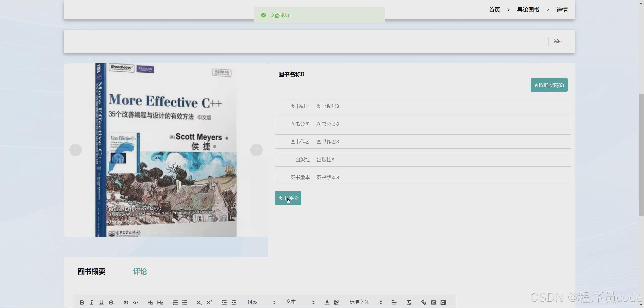The height and width of the screenshot is (308, 644).
Task: Toggle underline formatting in editor
Action: pos(101,302)
